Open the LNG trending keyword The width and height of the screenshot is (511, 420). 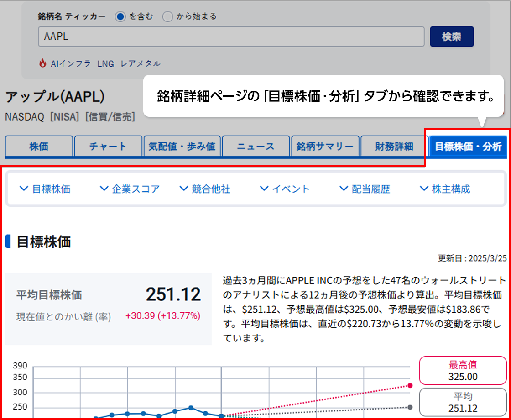(105, 64)
